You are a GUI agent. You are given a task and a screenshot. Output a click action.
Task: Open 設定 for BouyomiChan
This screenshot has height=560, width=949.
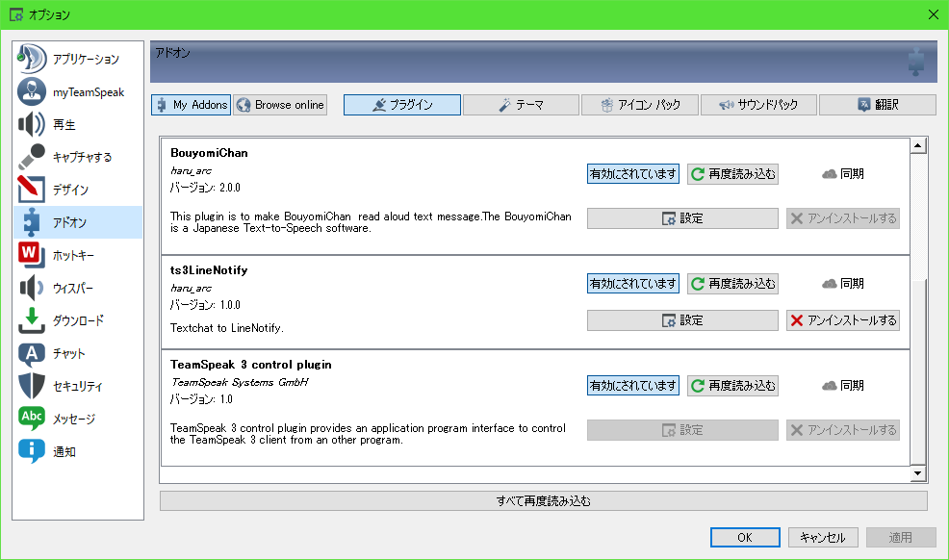(x=682, y=218)
